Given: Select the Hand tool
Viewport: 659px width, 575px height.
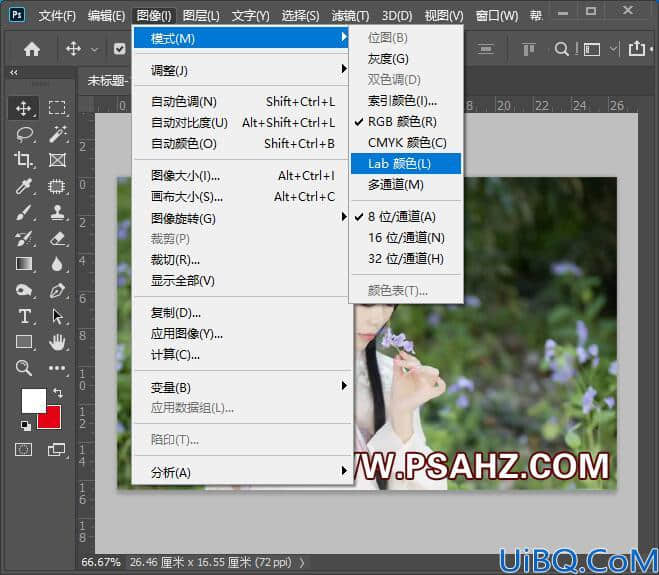Looking at the screenshot, I should 57,342.
